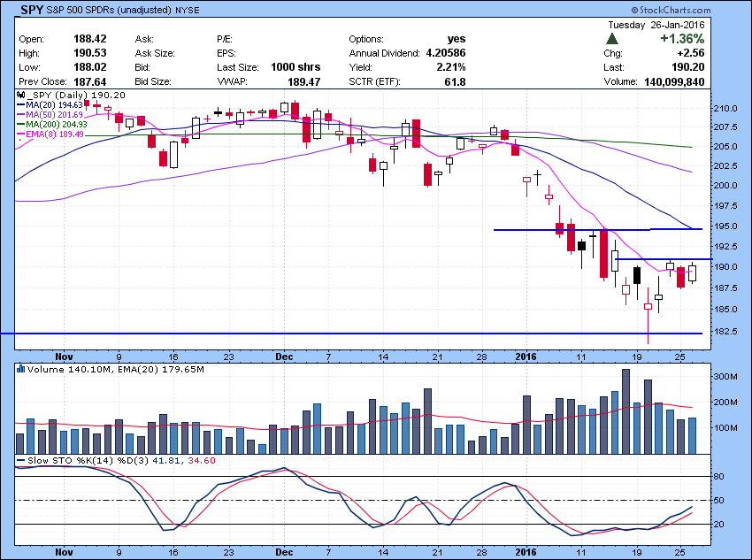The width and height of the screenshot is (752, 560).
Task: Click the 200.0 price axis label
Action: click(727, 186)
